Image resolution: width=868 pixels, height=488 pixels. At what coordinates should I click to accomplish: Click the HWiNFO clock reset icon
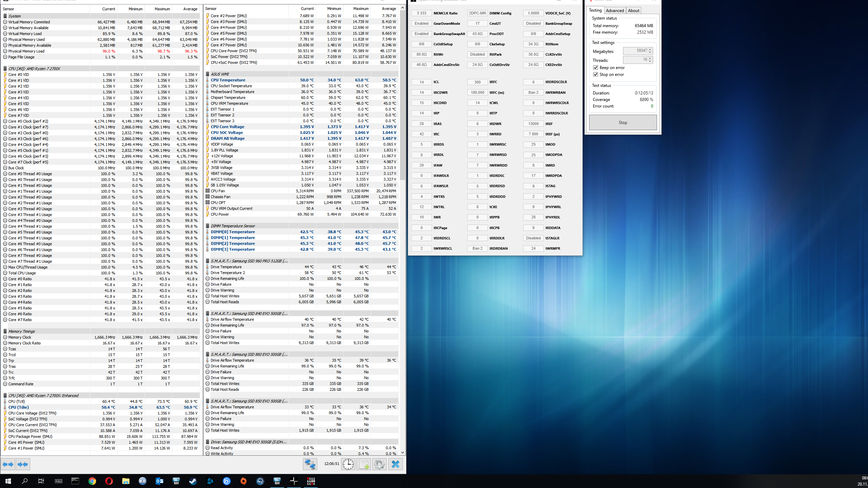(x=348, y=464)
